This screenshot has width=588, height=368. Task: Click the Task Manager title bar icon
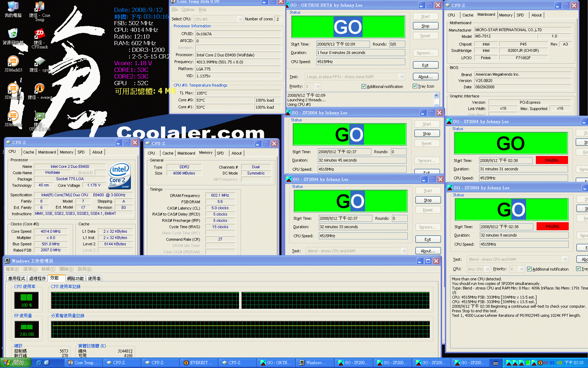pyautogui.click(x=7, y=261)
